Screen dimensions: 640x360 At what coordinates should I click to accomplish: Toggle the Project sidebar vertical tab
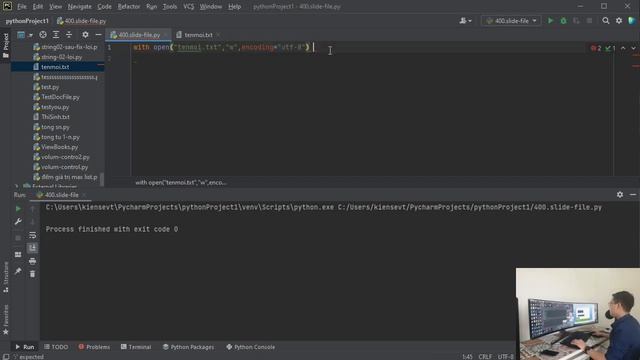[x=5, y=45]
